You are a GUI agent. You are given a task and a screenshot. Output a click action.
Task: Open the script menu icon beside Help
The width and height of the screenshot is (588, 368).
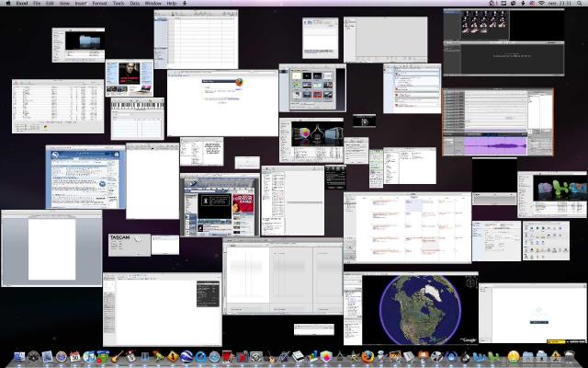click(x=184, y=3)
